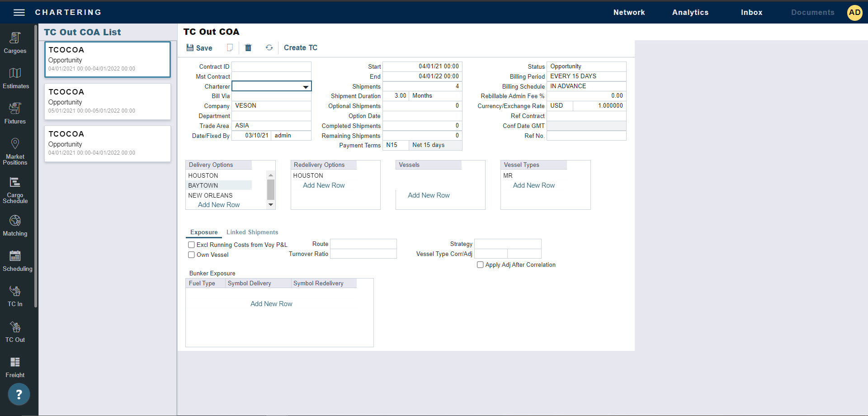Go to Market Positions in sidebar
868x416 pixels.
point(15,151)
